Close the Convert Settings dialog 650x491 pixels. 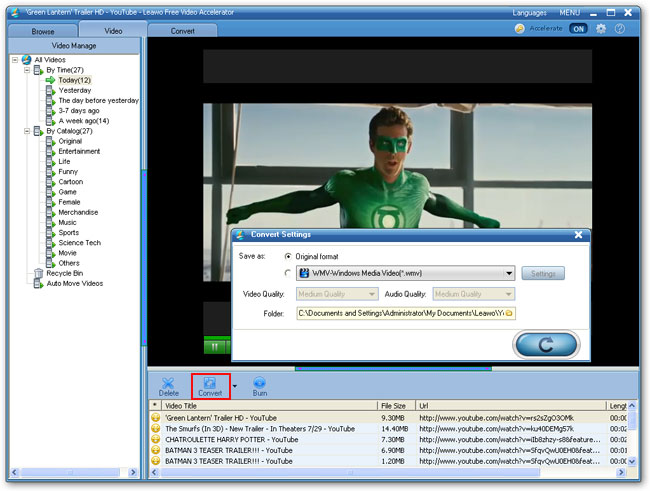pos(578,235)
